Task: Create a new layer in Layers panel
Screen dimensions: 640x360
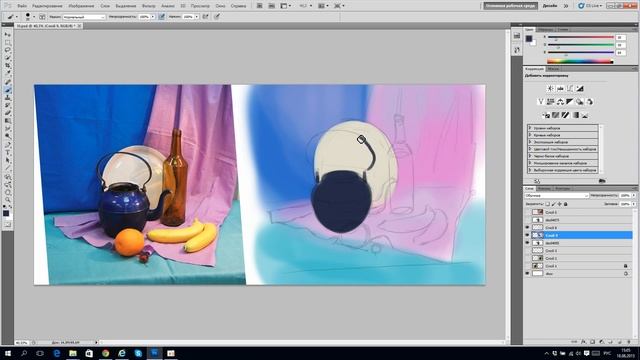Action: point(620,342)
